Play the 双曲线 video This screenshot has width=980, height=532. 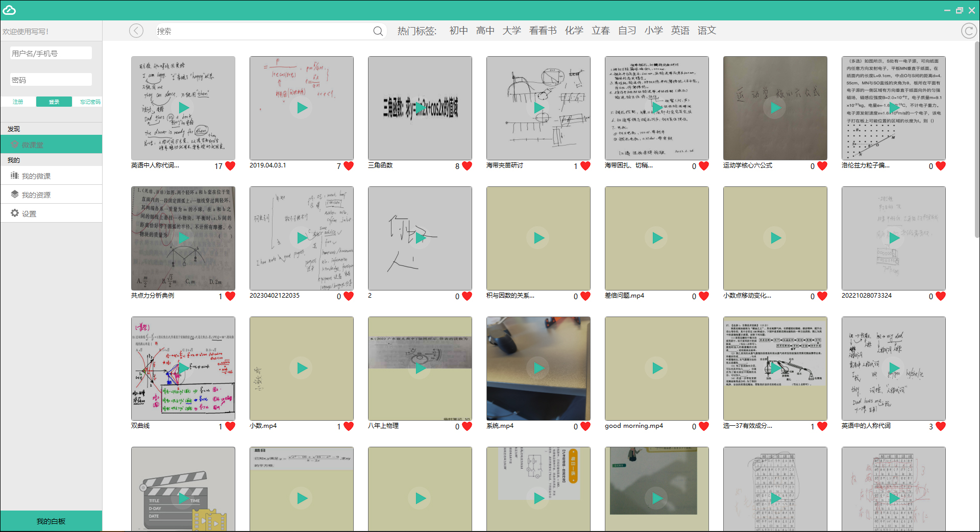(x=183, y=368)
